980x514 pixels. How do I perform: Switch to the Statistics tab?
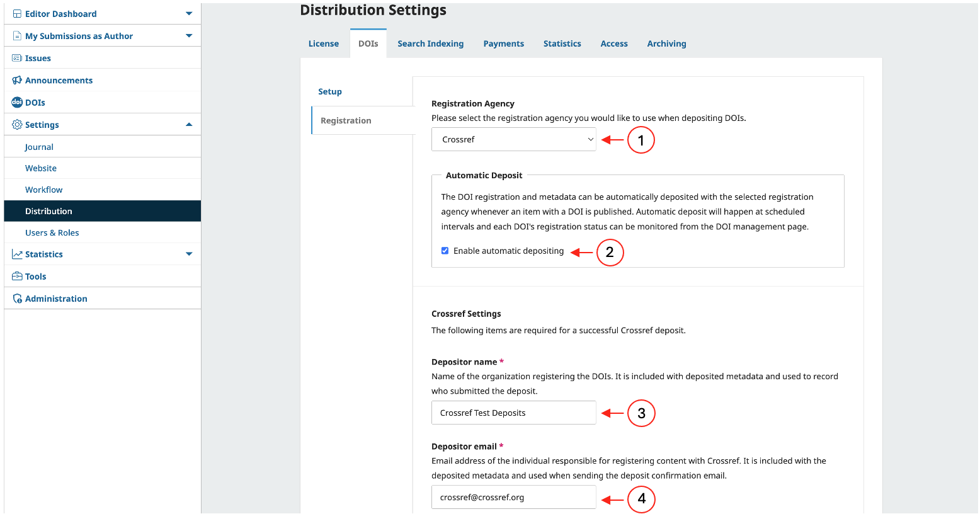pyautogui.click(x=562, y=43)
